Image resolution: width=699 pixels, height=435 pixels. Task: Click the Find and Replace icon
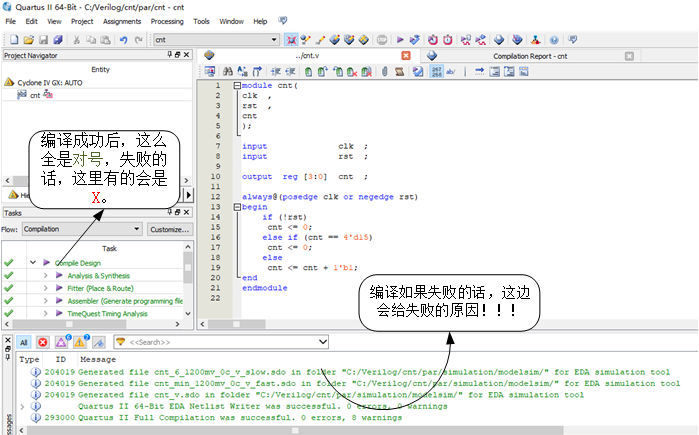tap(242, 71)
